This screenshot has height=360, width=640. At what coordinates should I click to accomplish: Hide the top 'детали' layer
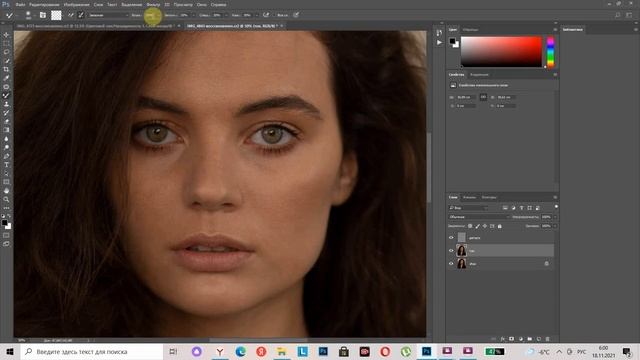pos(451,238)
